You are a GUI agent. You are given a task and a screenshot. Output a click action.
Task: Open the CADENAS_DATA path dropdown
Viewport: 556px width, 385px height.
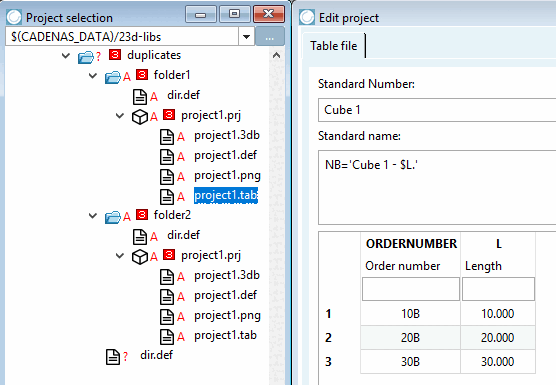point(246,37)
